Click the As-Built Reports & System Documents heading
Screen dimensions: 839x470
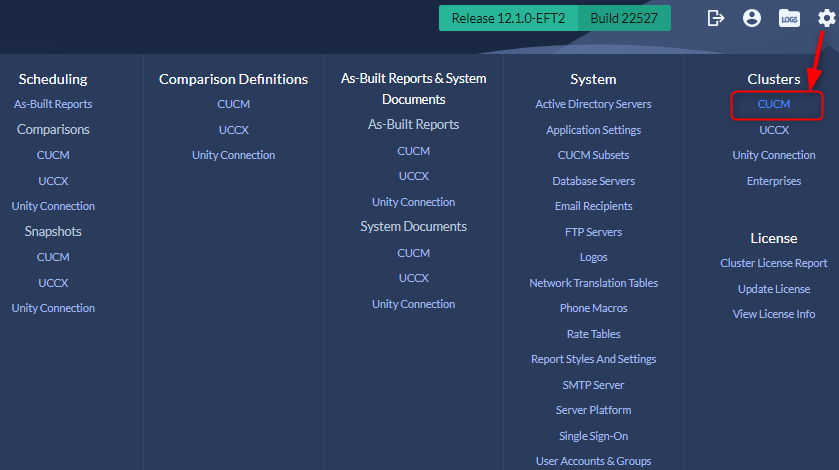[x=413, y=89]
